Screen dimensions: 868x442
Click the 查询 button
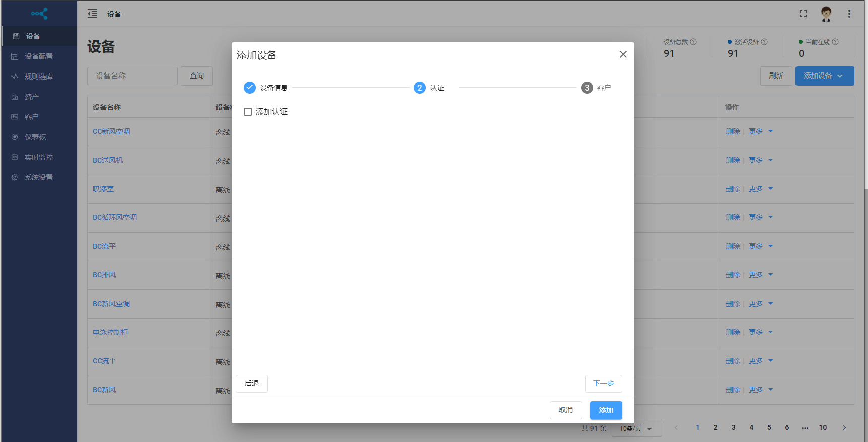(x=197, y=76)
